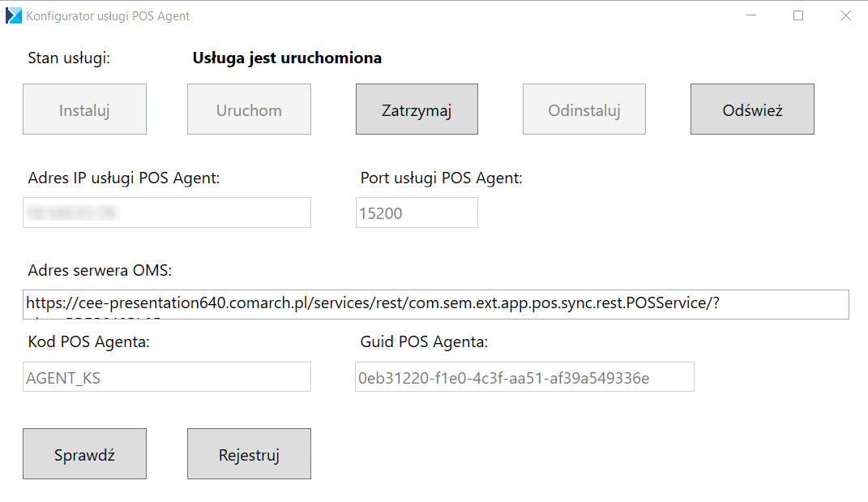Image resolution: width=868 pixels, height=502 pixels.
Task: Click the Adres serwera OMS label
Action: pyautogui.click(x=100, y=270)
